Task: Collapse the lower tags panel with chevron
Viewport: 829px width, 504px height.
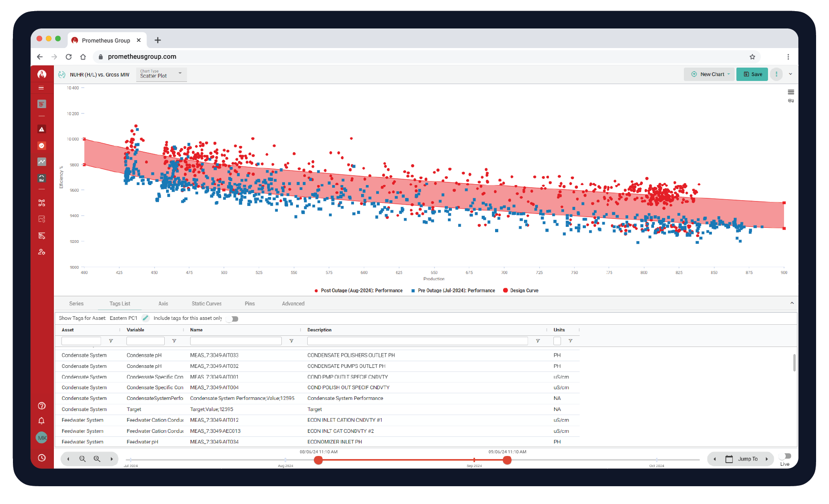Action: [792, 303]
